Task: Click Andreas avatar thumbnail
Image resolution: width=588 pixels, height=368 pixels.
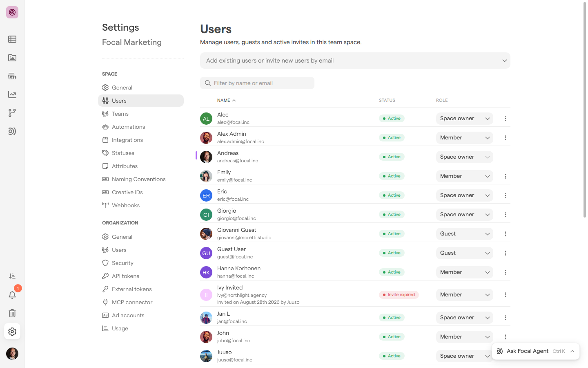Action: pos(206,157)
